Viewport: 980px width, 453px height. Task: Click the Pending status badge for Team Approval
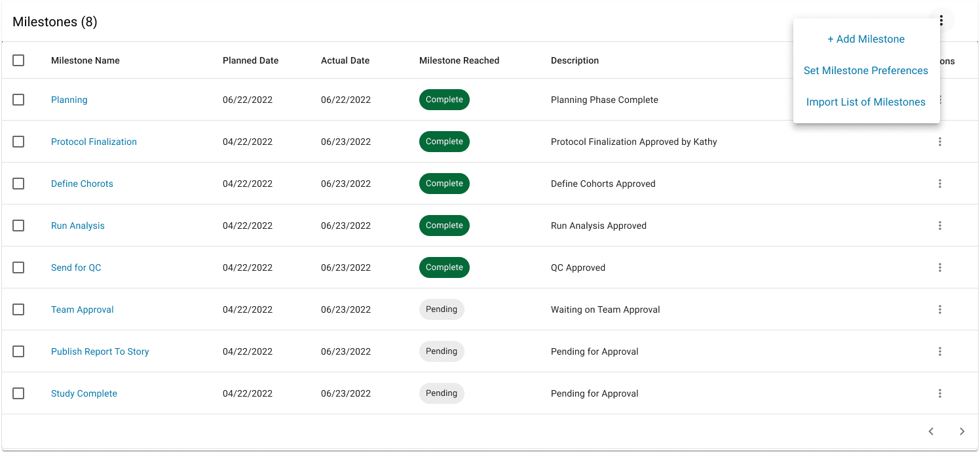click(x=442, y=309)
